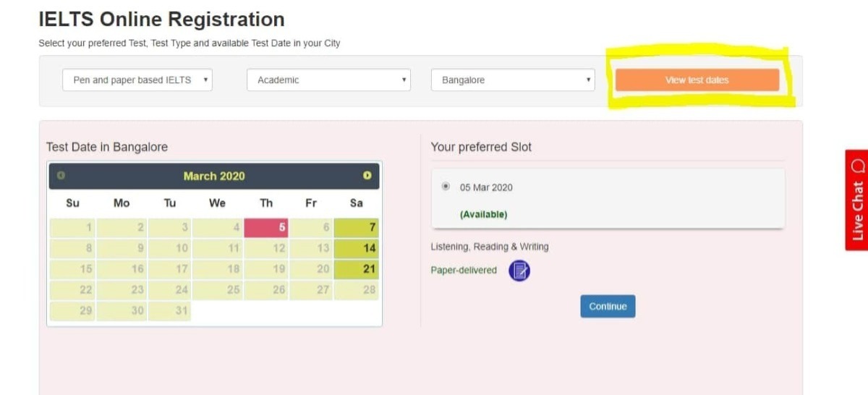Open the Live Chat side tab
This screenshot has width=868, height=395.
pos(857,200)
